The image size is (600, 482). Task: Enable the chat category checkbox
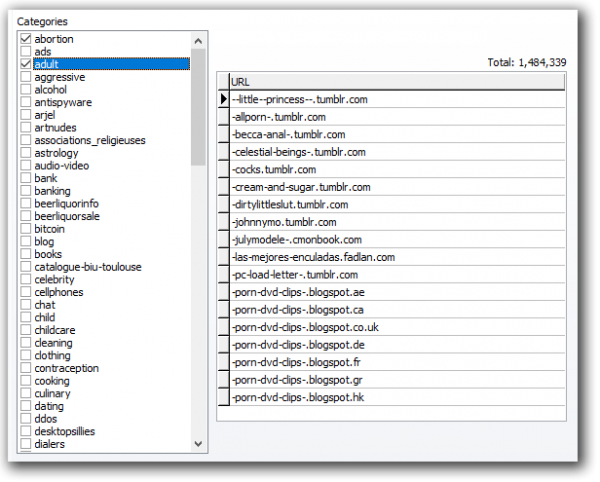(x=26, y=305)
